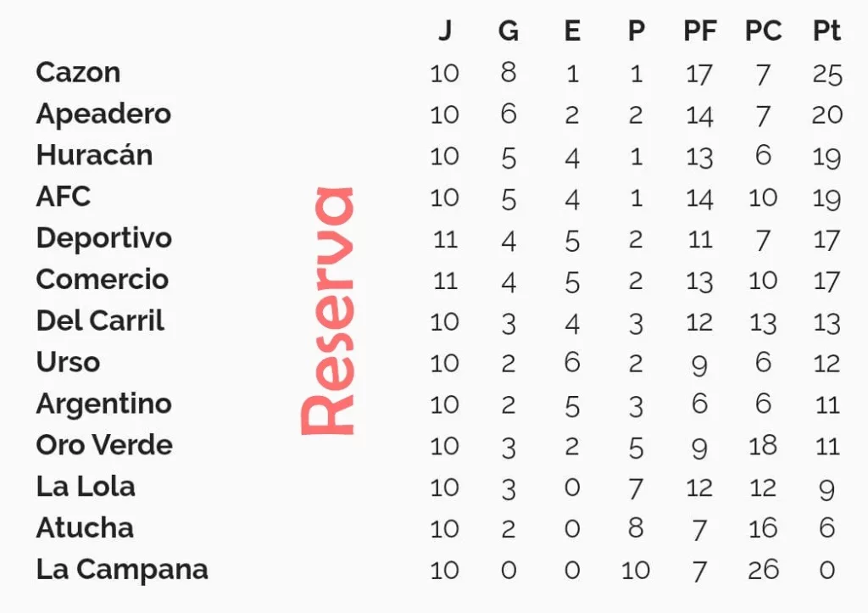Click the La Campana team name
Viewport: 868px width, 613px height.
122,570
